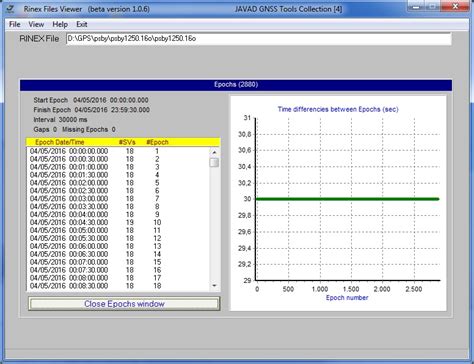
Task: Select epoch row 00:02:00.000 number 5
Action: coord(118,183)
